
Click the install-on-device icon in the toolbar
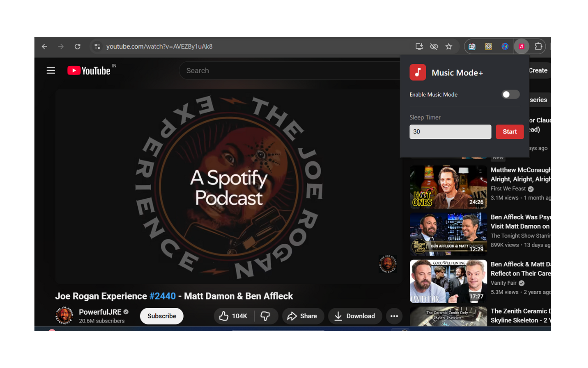(x=419, y=46)
